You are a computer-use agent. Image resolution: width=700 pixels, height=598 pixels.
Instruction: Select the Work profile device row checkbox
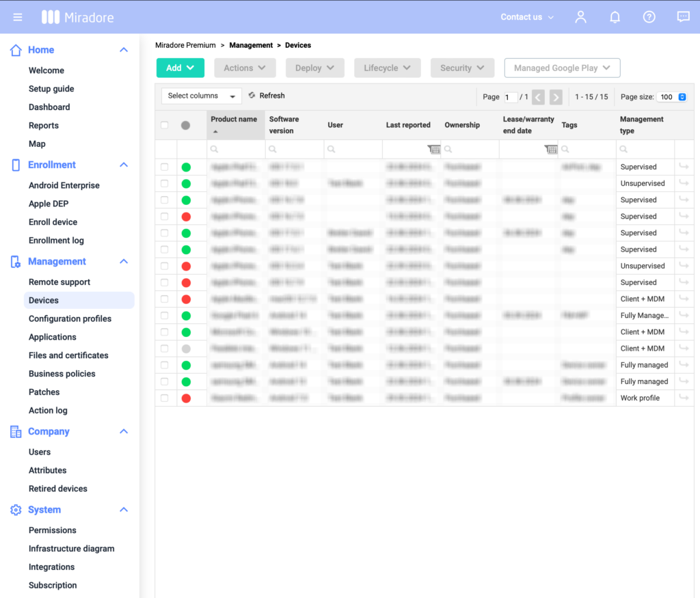tap(164, 398)
